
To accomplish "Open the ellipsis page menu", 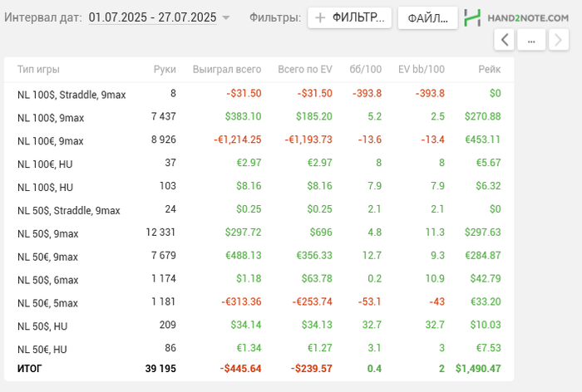I will pyautogui.click(x=531, y=39).
